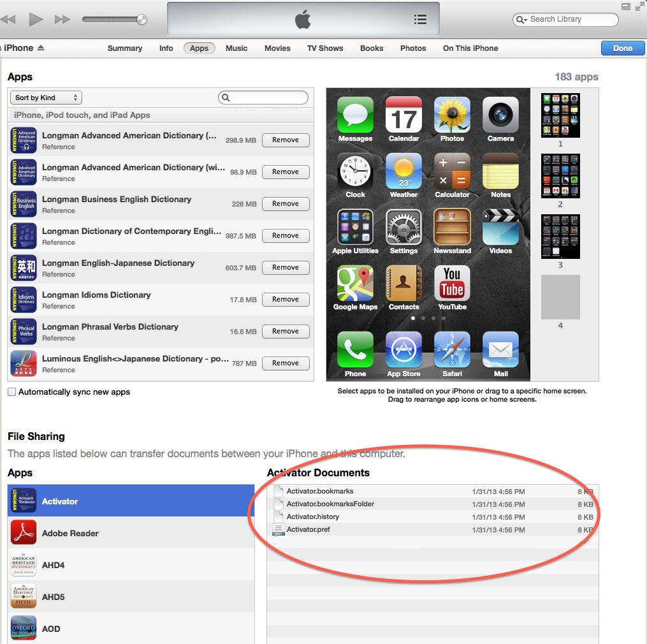Switch to the mini player icon

click(x=626, y=6)
